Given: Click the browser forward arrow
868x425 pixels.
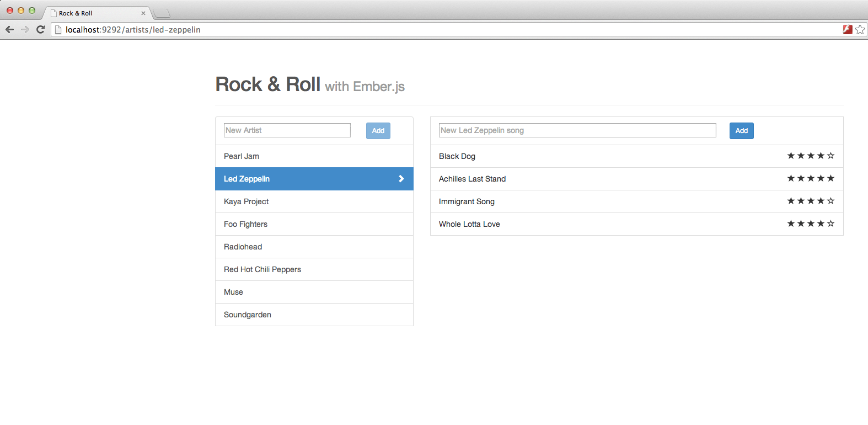Looking at the screenshot, I should coord(25,29).
